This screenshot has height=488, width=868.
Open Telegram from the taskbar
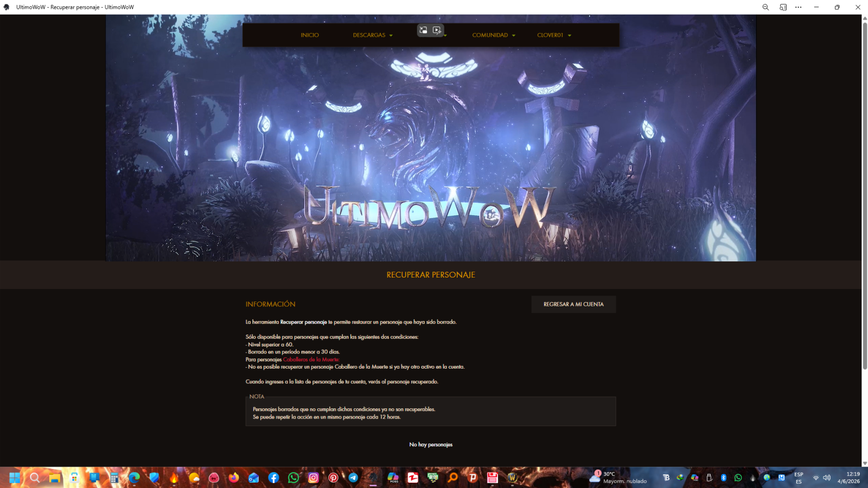(x=353, y=478)
